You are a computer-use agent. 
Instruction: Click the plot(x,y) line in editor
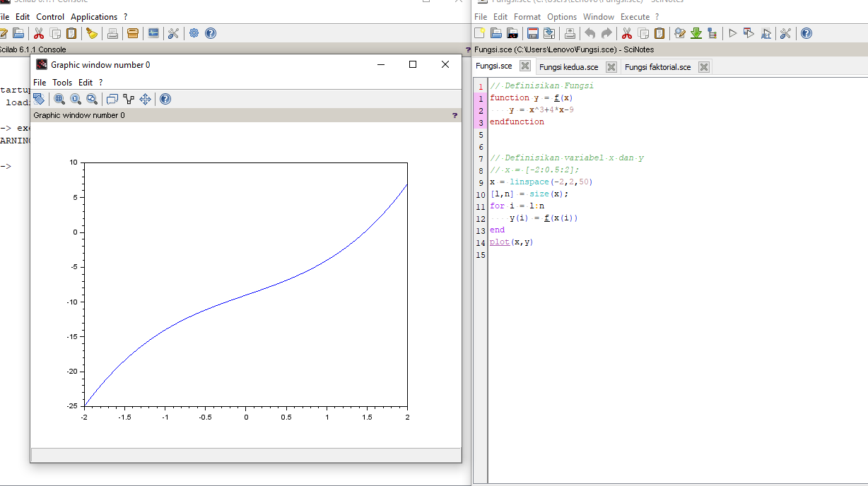pos(512,242)
